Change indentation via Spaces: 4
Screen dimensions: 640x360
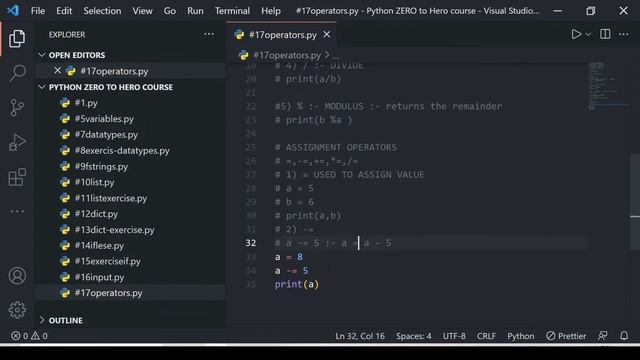click(x=413, y=336)
